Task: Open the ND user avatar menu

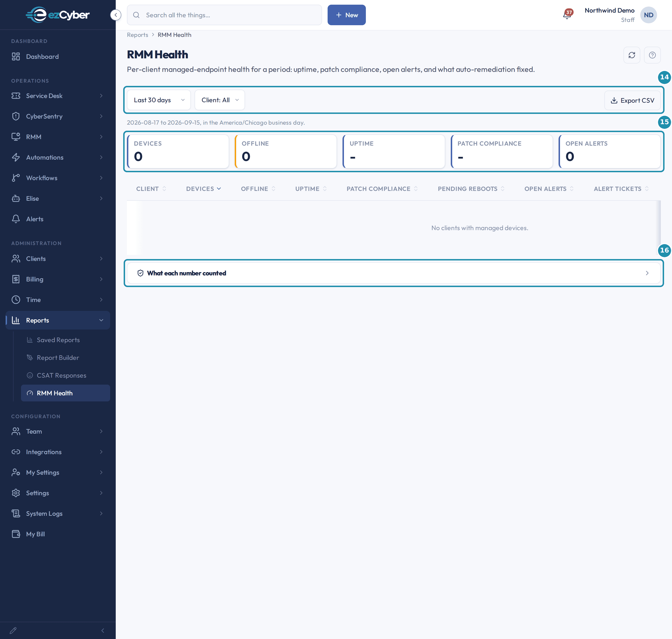Action: click(648, 15)
